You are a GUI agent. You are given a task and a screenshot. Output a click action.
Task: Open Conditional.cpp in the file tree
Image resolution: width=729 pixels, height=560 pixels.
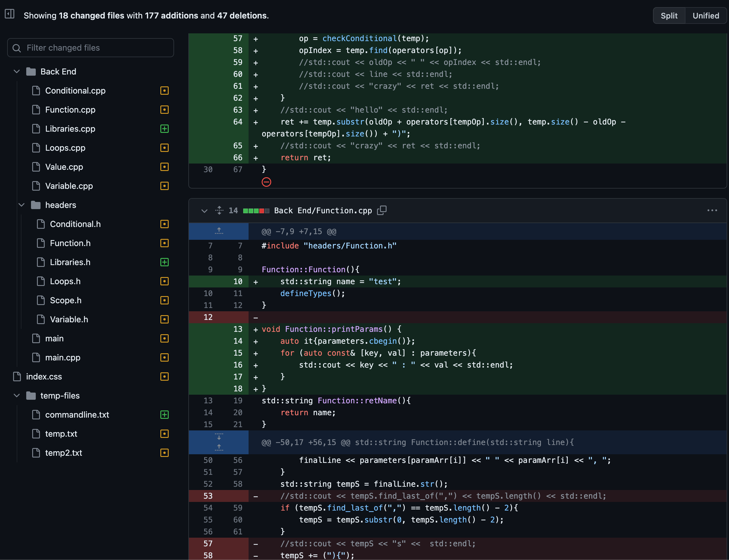click(75, 91)
